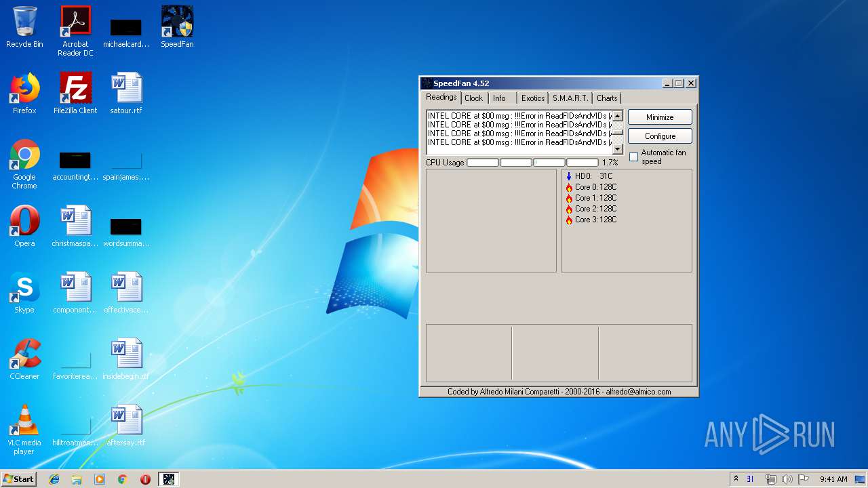
Task: Open Windows Explorer folder in taskbar
Action: click(77, 479)
